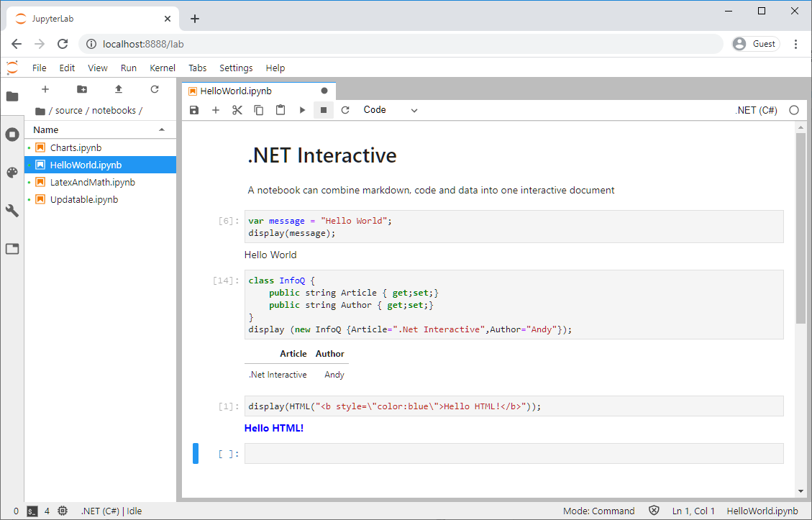Close the HelloWorld.ipynb tab via its unsaved dot
Image resolution: width=812 pixels, height=520 pixels.
click(x=324, y=91)
